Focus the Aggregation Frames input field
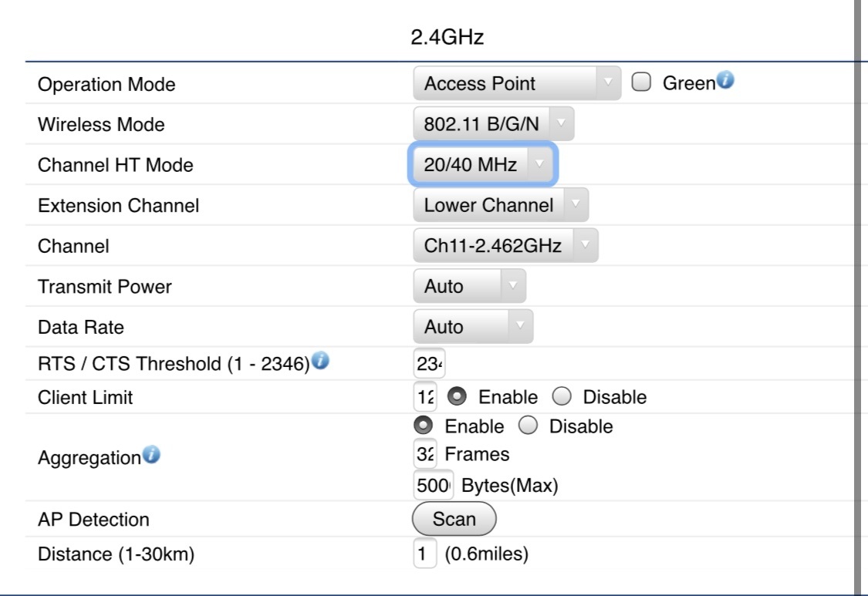This screenshot has height=596, width=868. point(426,454)
